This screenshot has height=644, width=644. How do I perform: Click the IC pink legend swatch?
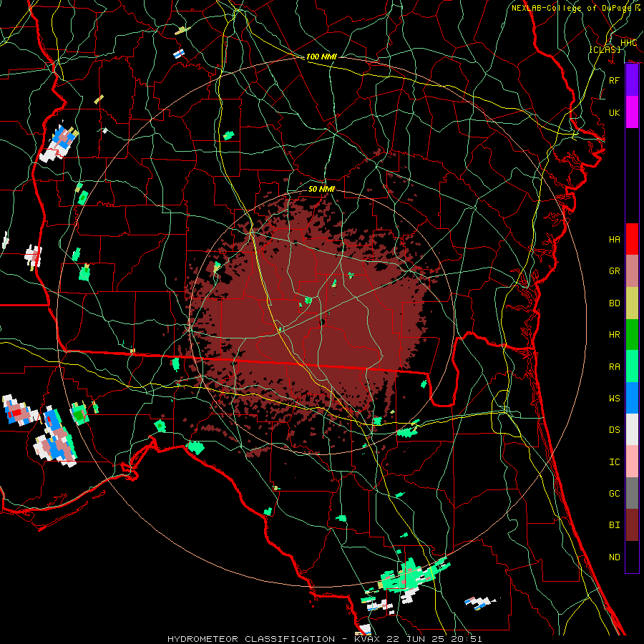point(632,462)
